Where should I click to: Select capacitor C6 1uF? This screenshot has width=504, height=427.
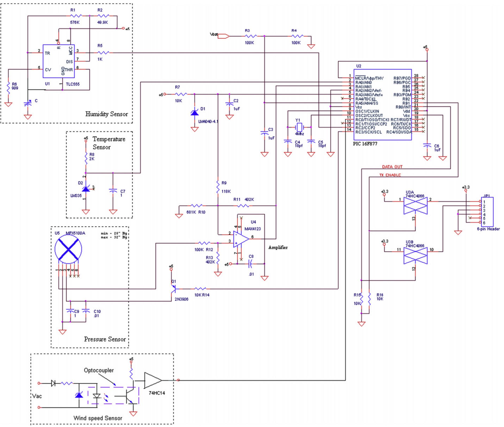427,145
